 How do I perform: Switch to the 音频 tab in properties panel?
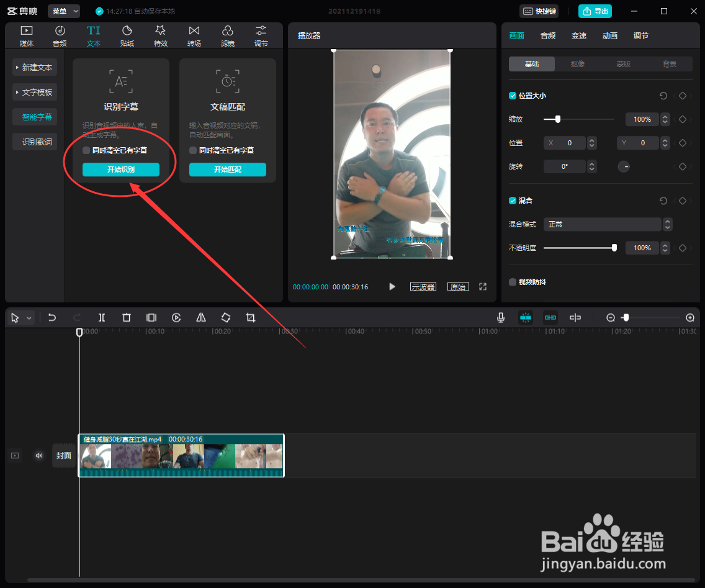coord(548,36)
